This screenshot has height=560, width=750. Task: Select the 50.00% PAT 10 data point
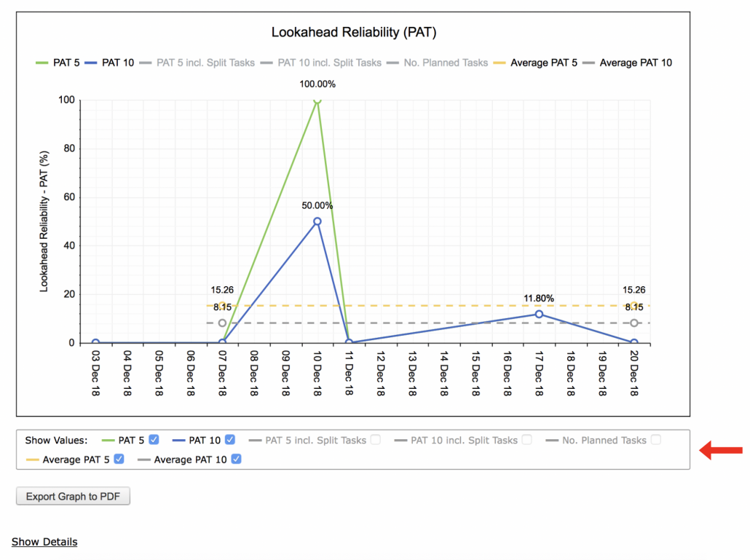317,221
